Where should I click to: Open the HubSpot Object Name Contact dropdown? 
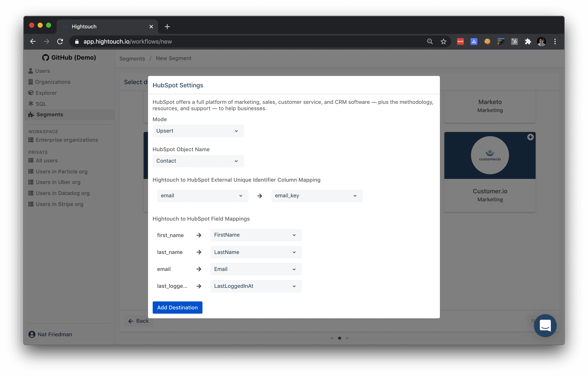pos(198,161)
